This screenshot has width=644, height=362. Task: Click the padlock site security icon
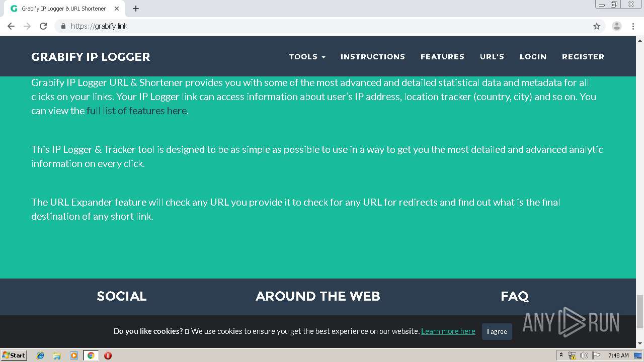[63, 26]
